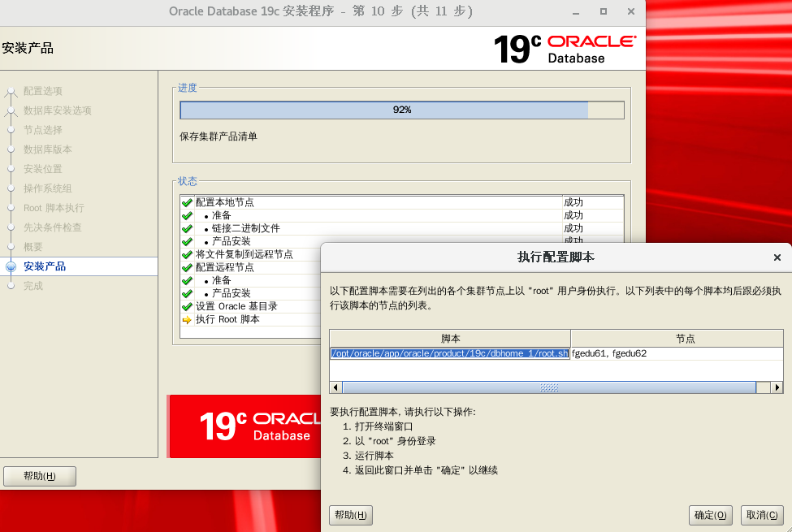Select 完成 step in sidebar
This screenshot has width=792, height=532.
pos(33,286)
